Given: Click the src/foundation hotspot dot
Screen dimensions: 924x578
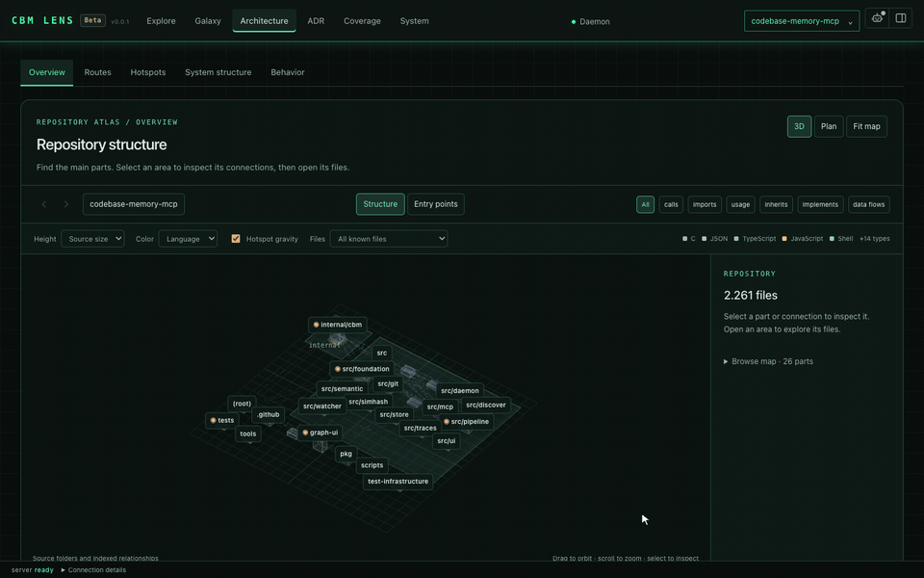Looking at the screenshot, I should coord(338,369).
